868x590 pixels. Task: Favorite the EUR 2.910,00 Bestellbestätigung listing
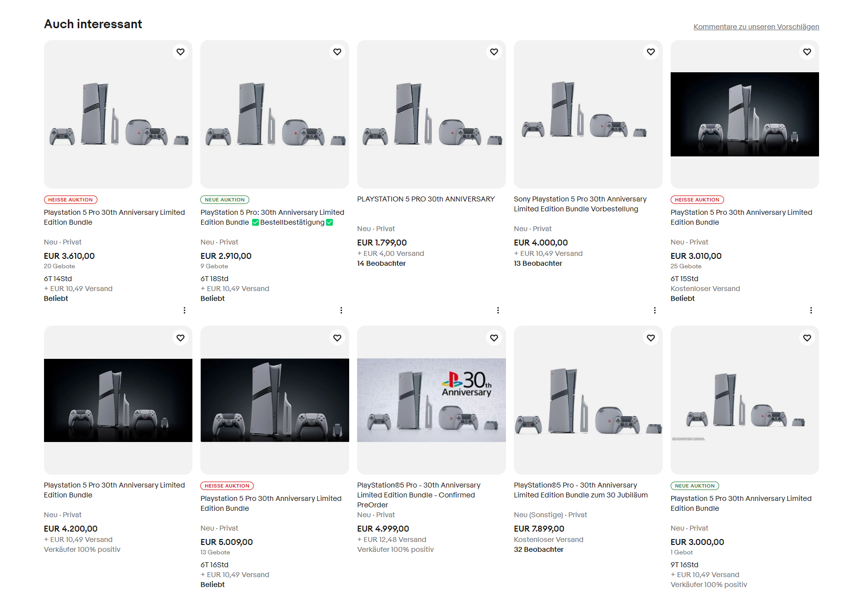click(337, 52)
